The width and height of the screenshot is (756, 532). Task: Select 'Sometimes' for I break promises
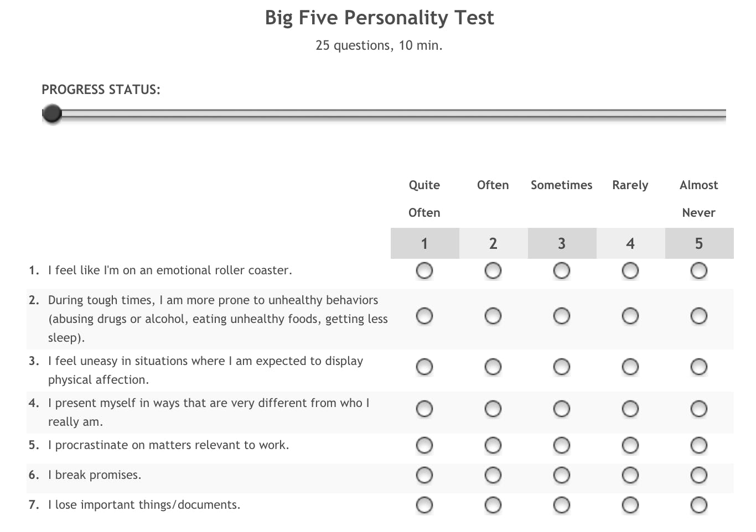coord(562,476)
